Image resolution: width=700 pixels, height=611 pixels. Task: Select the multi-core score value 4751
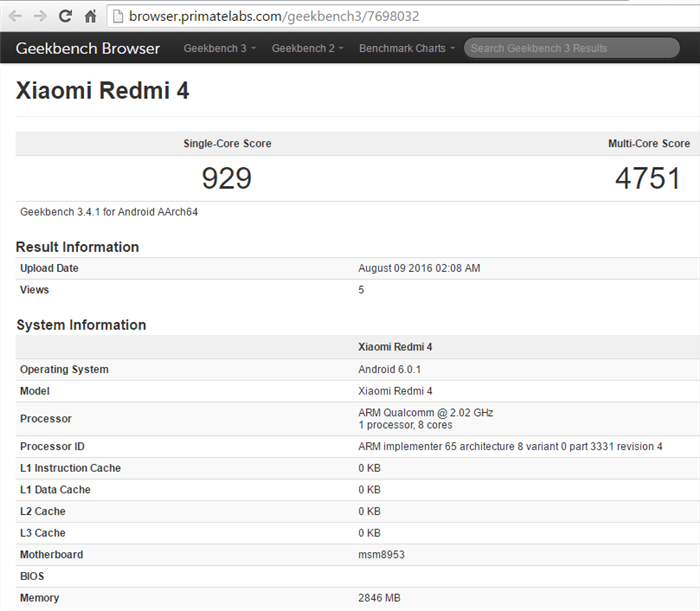coord(648,178)
